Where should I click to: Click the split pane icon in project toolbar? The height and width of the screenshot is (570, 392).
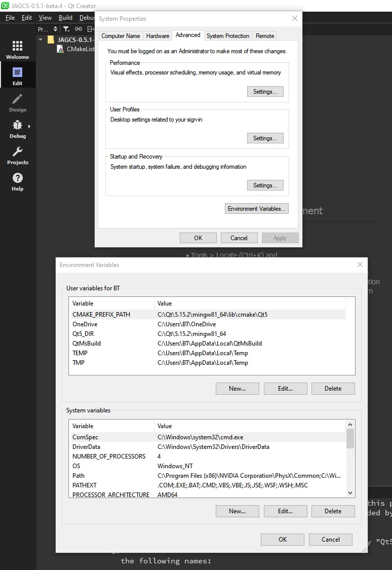click(91, 29)
